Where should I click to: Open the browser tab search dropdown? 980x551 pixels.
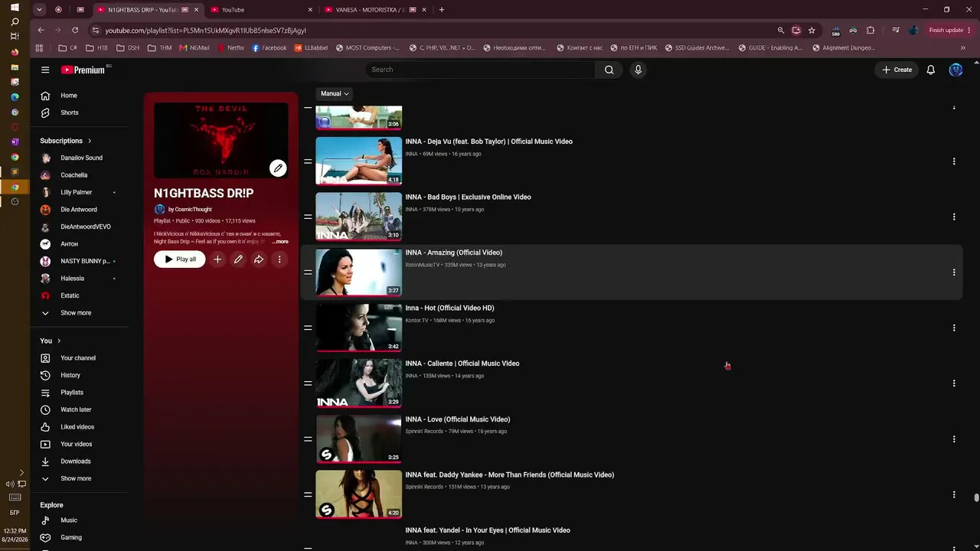(39, 10)
